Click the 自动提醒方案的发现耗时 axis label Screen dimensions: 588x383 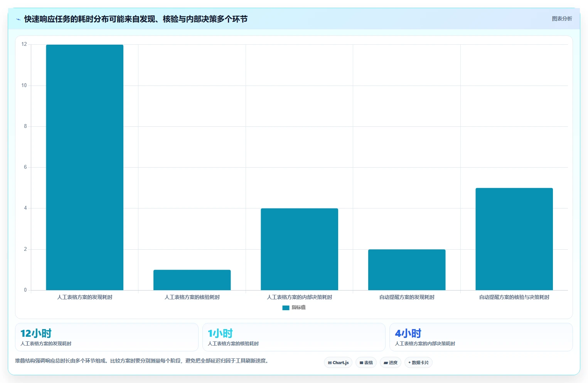click(407, 297)
